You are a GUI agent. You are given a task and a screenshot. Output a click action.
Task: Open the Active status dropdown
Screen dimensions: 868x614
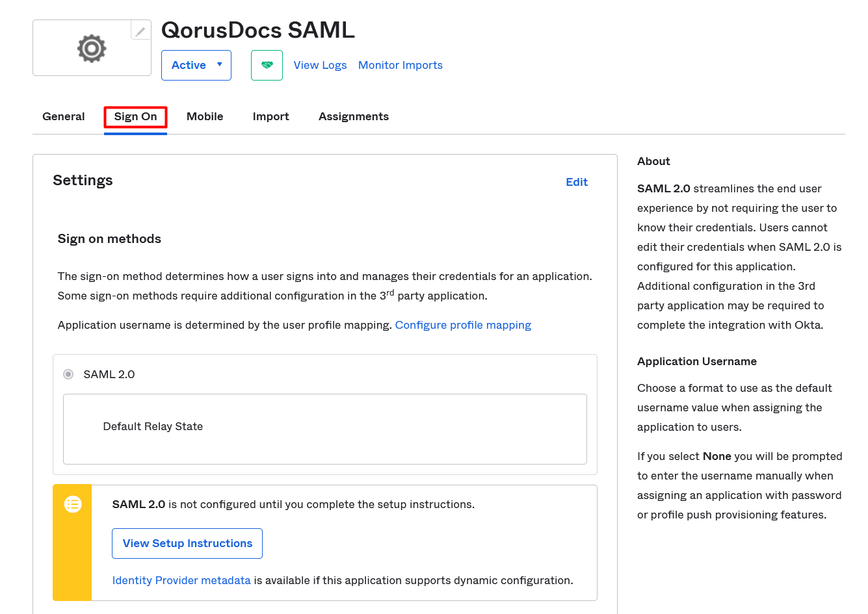point(196,65)
